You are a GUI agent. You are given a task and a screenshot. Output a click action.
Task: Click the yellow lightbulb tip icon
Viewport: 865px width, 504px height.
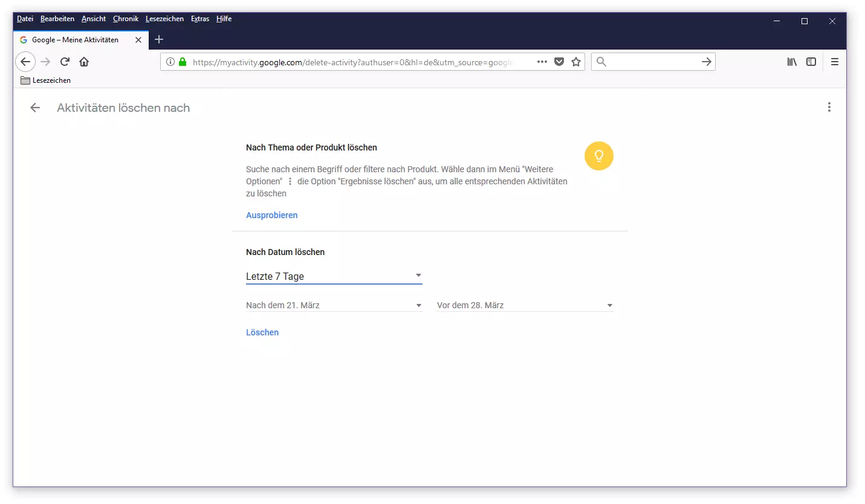(599, 156)
